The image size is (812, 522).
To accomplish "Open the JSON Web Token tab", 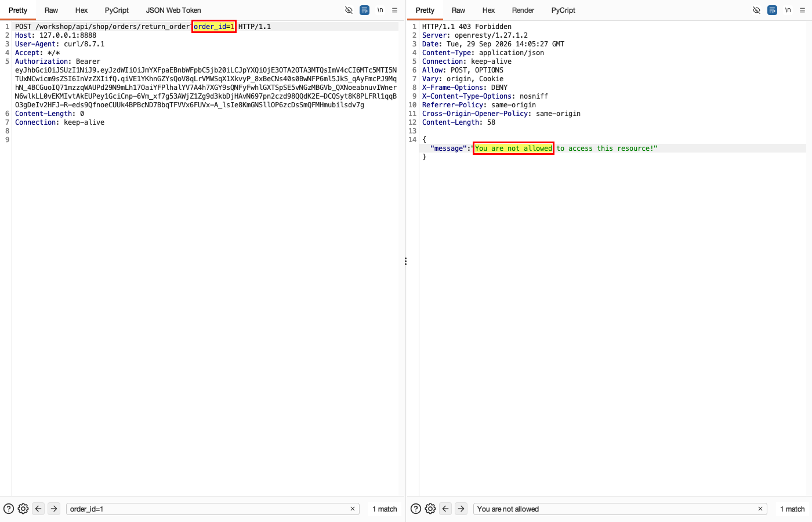I will tap(173, 10).
